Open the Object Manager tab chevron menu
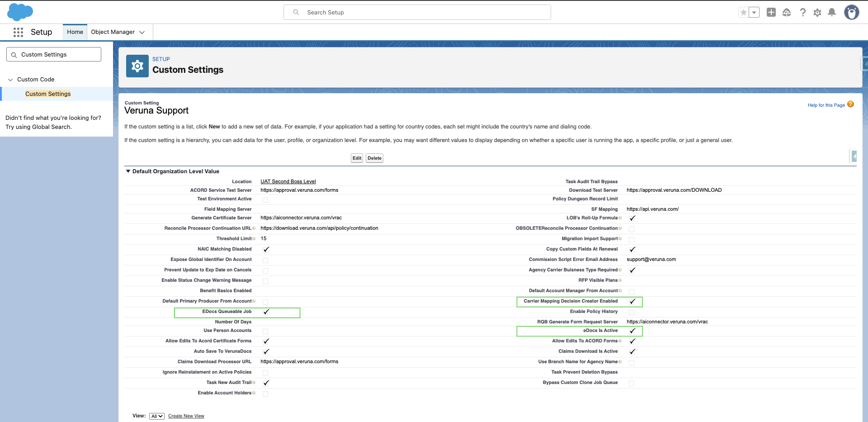This screenshot has height=422, width=868. tap(142, 32)
